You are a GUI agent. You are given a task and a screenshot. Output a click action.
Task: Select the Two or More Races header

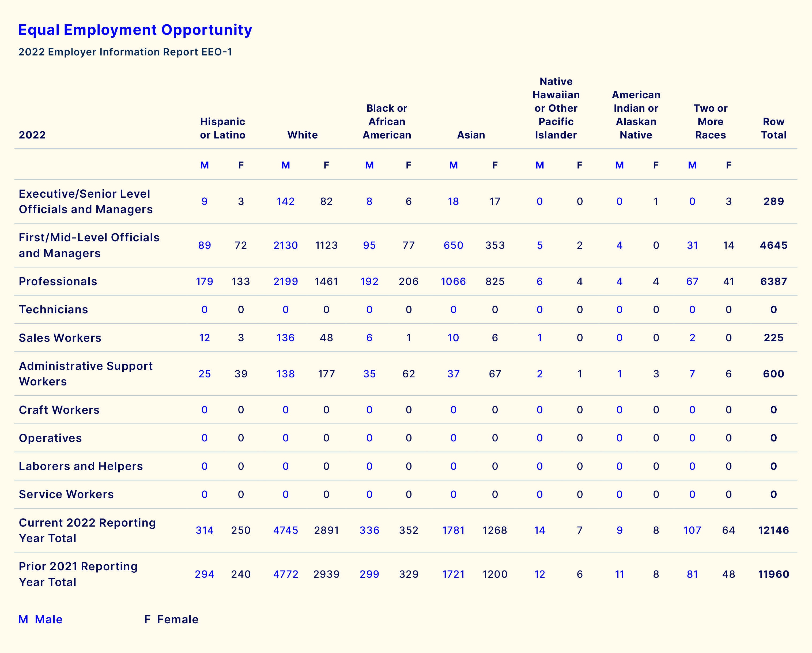pyautogui.click(x=710, y=121)
